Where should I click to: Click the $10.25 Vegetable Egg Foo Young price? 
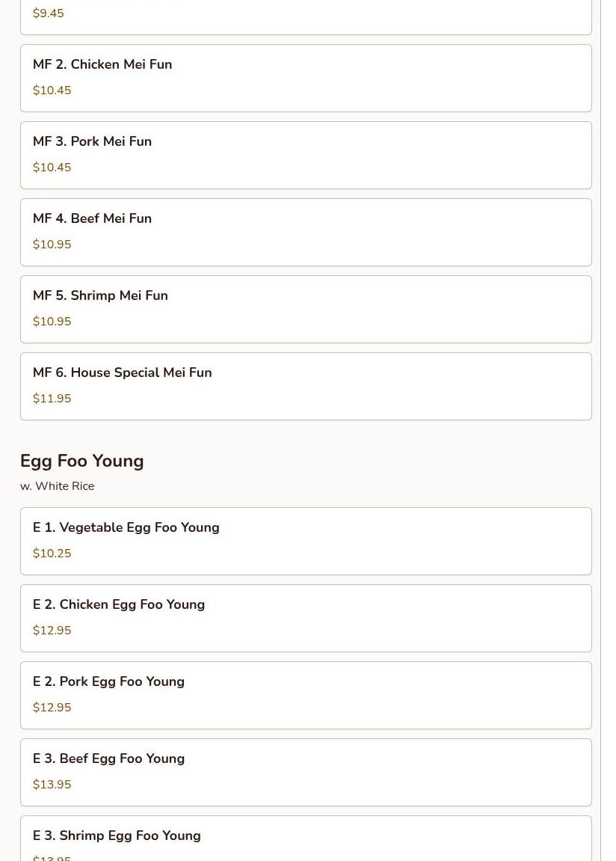click(52, 553)
